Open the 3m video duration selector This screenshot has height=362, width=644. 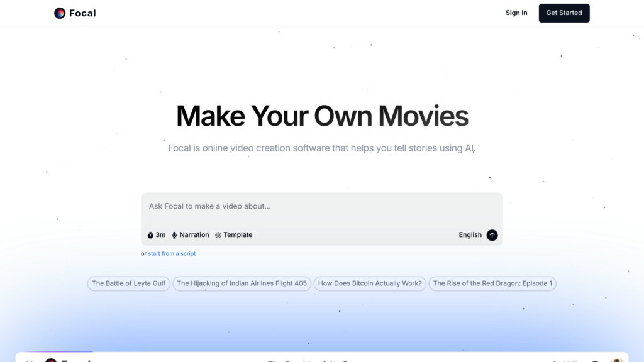click(157, 235)
